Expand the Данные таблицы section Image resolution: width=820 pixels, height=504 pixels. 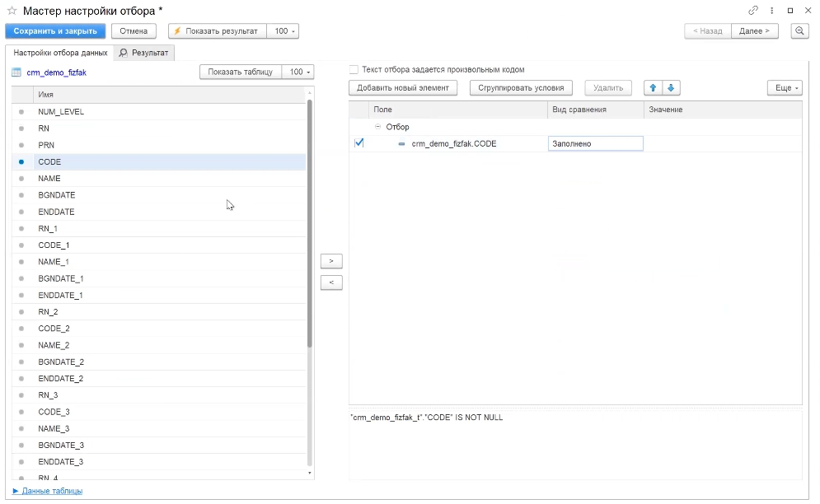[48, 491]
